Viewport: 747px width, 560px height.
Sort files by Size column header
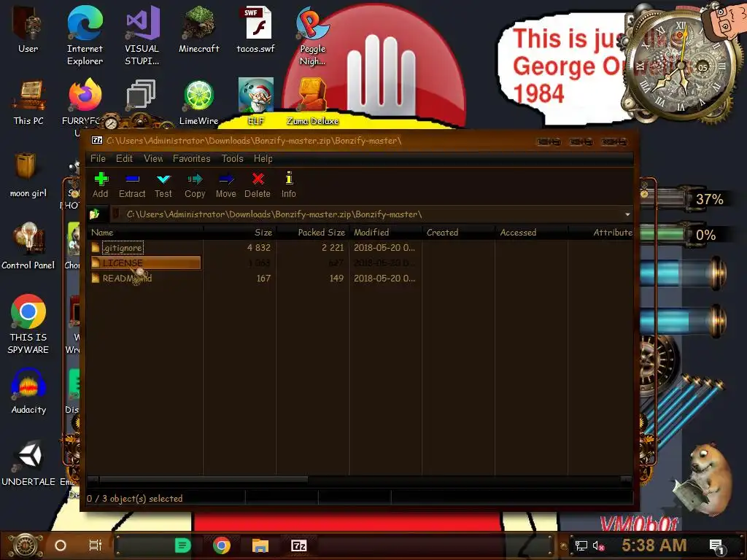pyautogui.click(x=239, y=233)
